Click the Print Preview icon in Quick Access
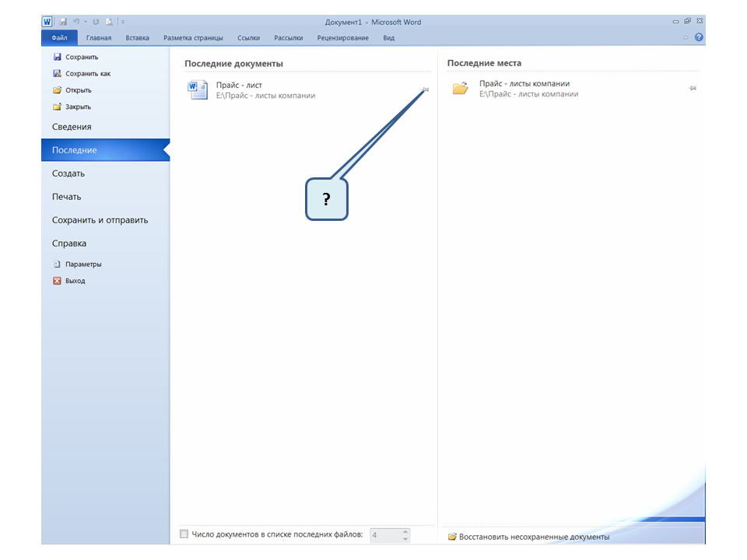 (x=110, y=23)
